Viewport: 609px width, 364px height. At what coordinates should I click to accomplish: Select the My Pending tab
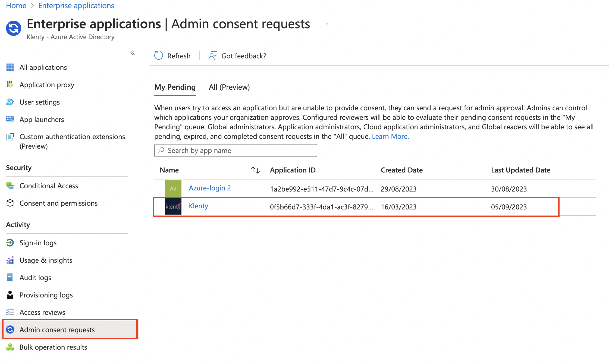click(175, 87)
